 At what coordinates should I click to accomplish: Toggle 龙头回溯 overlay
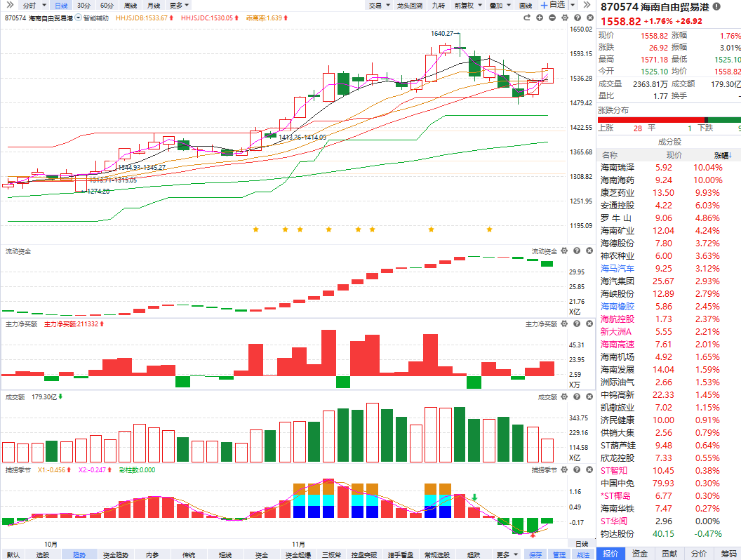coord(409,5)
